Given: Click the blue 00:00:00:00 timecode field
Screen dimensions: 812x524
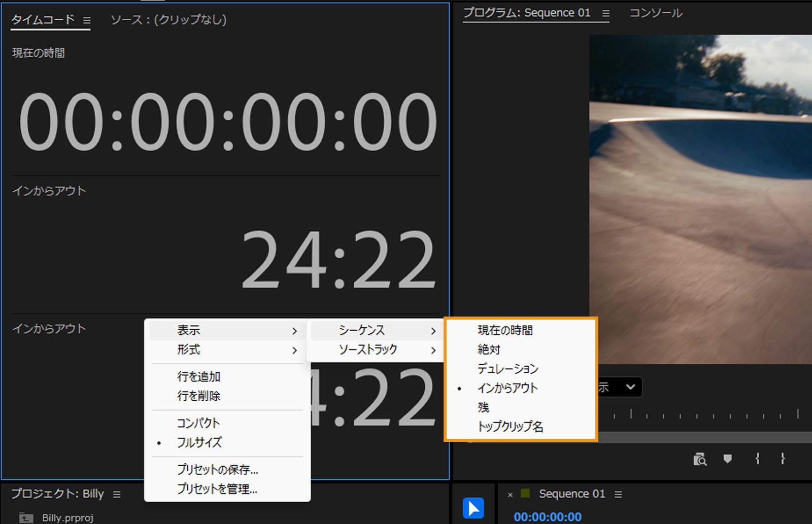Looking at the screenshot, I should [548, 516].
